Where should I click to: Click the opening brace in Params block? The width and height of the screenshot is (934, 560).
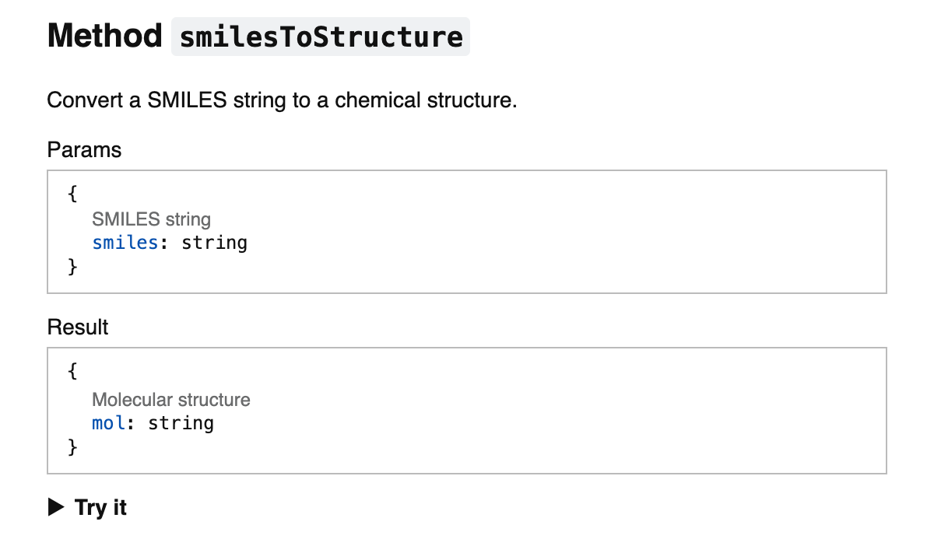point(72,194)
